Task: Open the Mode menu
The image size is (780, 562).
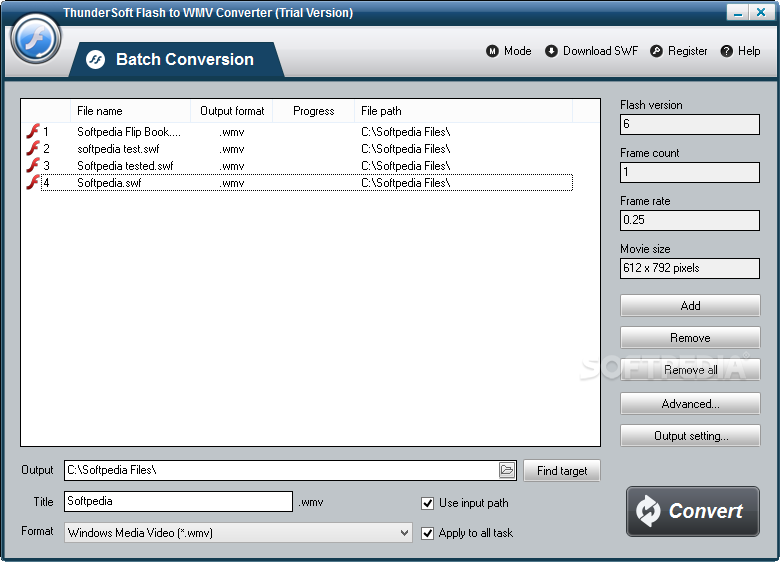Action: coord(508,51)
